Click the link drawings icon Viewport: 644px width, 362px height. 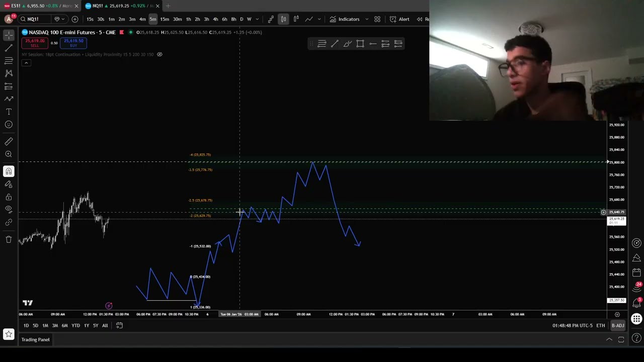click(9, 222)
